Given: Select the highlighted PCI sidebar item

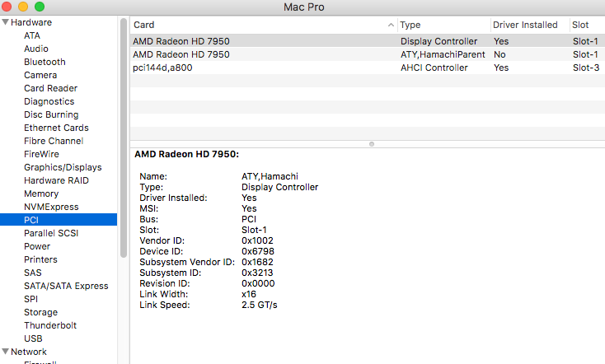Looking at the screenshot, I should coord(59,220).
